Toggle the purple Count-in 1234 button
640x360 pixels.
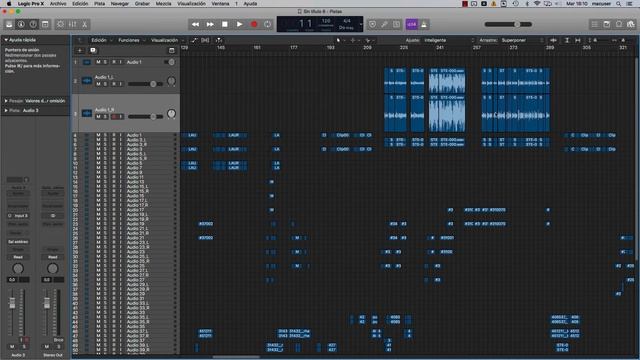click(x=411, y=24)
